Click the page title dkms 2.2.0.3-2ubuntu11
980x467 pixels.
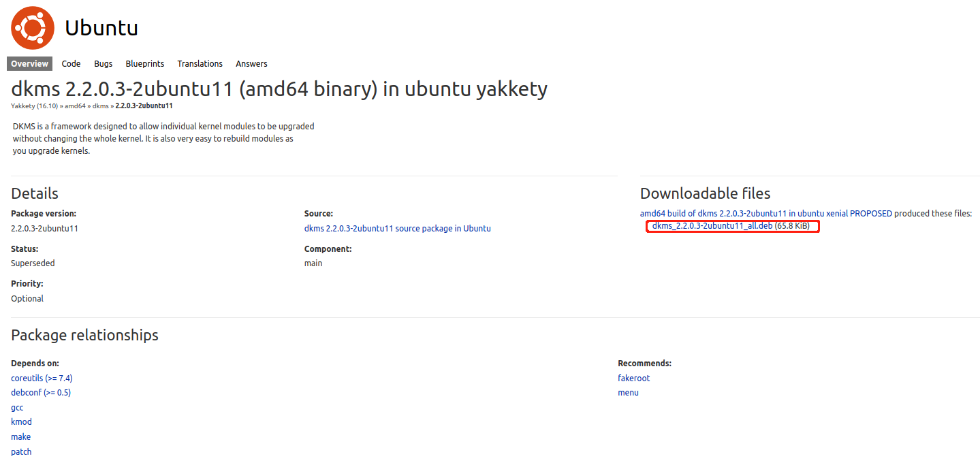tap(279, 89)
